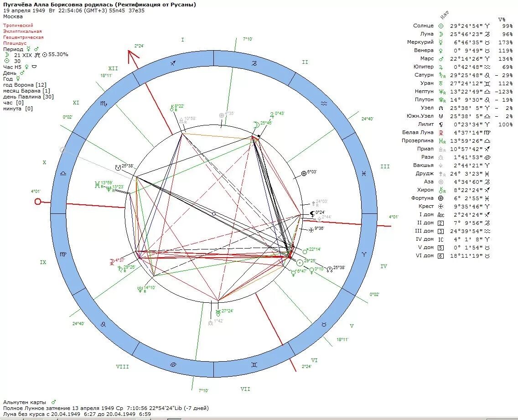Image resolution: width=518 pixels, height=420 pixels.
Task: Select the Fortuna symbol at 6°03' in chart
Action: click(304, 173)
